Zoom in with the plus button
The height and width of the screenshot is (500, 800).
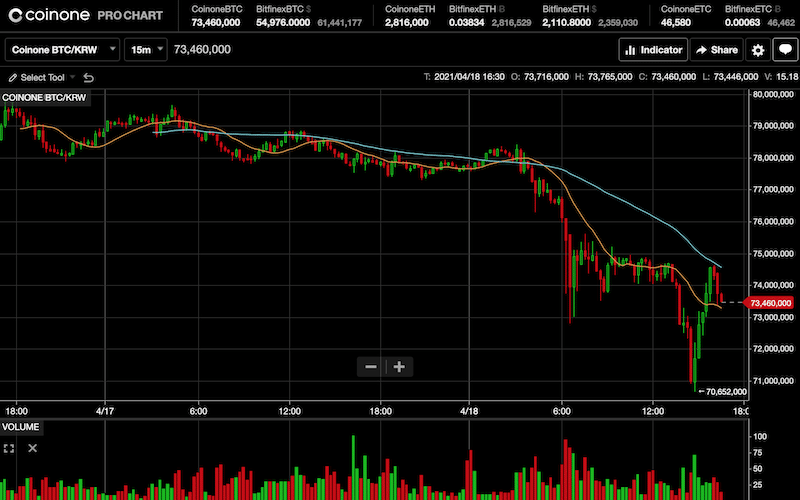(399, 366)
